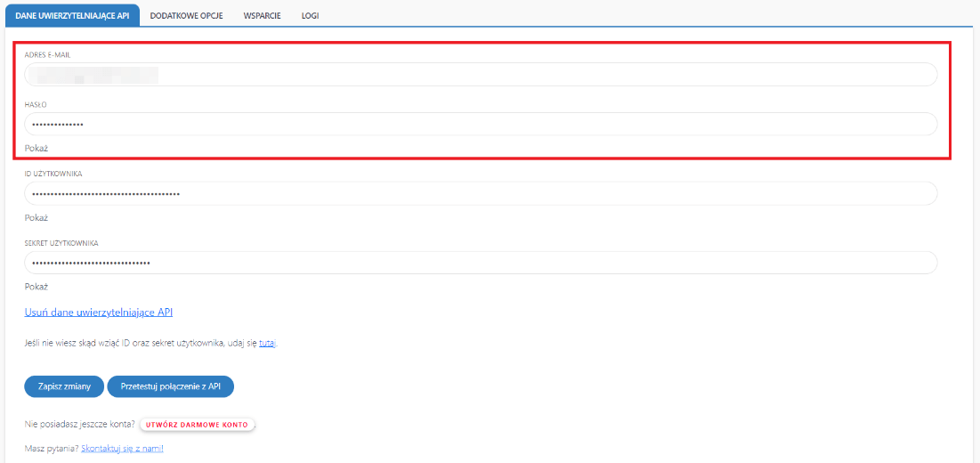Screen dimensions: 980x463
Task: Click Przetestuj połączenie z API button
Action: pos(170,386)
